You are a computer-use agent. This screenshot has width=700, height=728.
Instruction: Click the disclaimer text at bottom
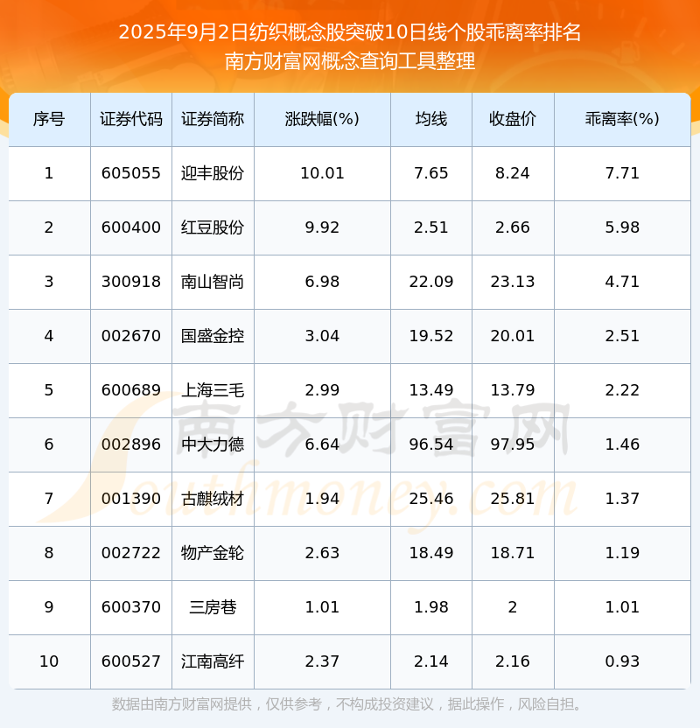(x=347, y=704)
